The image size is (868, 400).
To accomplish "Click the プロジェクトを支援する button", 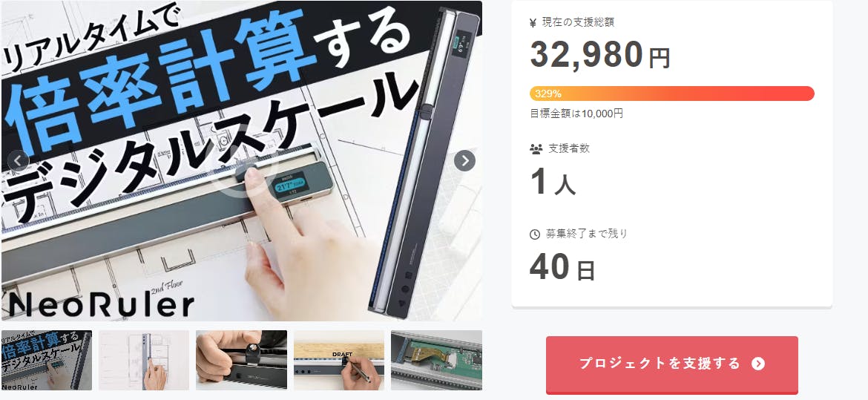I will [672, 364].
